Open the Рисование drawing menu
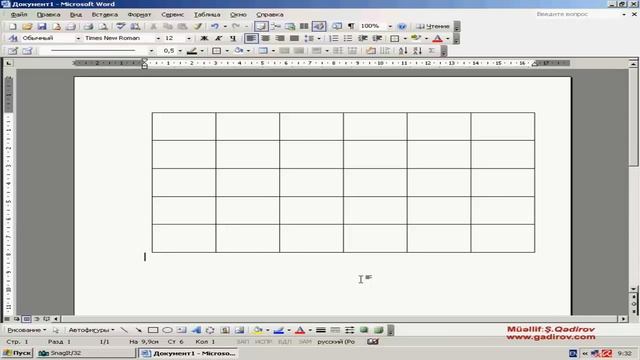 27,330
